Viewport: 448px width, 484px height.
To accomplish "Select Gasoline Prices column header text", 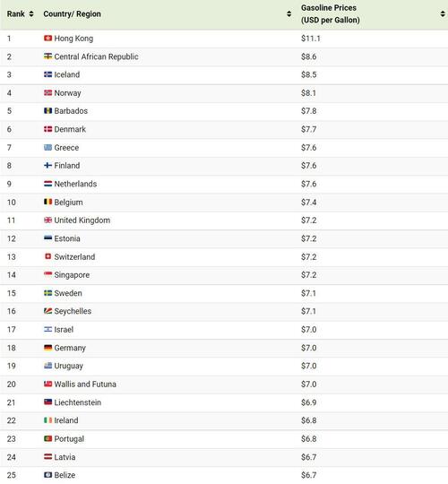I will pos(330,13).
